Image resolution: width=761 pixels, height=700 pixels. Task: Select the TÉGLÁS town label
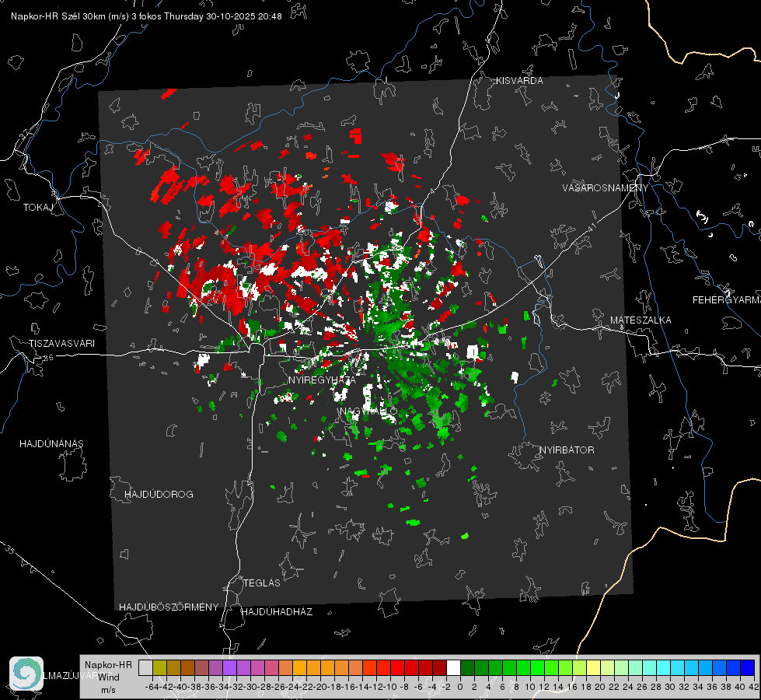tap(262, 583)
